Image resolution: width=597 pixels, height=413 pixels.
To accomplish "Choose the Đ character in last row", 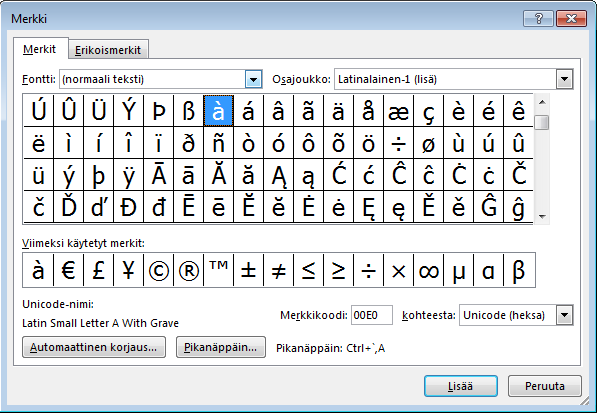I will [x=128, y=207].
